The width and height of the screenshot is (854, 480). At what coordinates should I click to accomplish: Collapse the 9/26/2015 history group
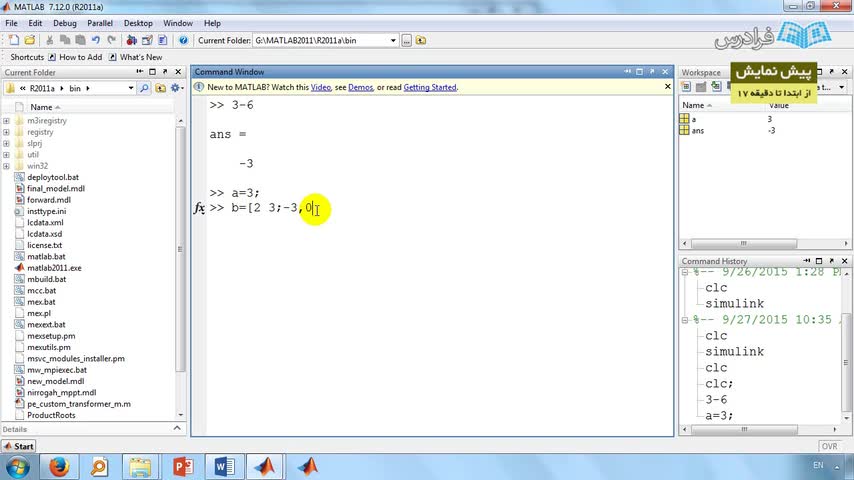click(685, 272)
